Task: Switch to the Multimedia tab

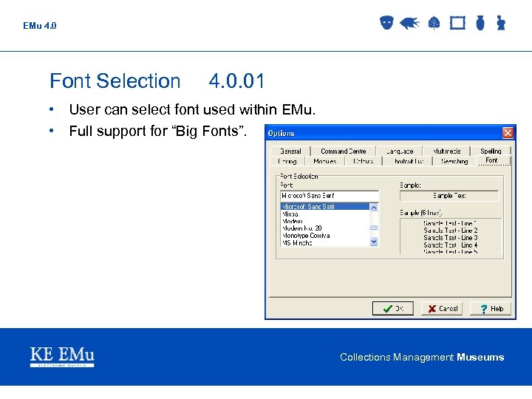Action: 446,151
